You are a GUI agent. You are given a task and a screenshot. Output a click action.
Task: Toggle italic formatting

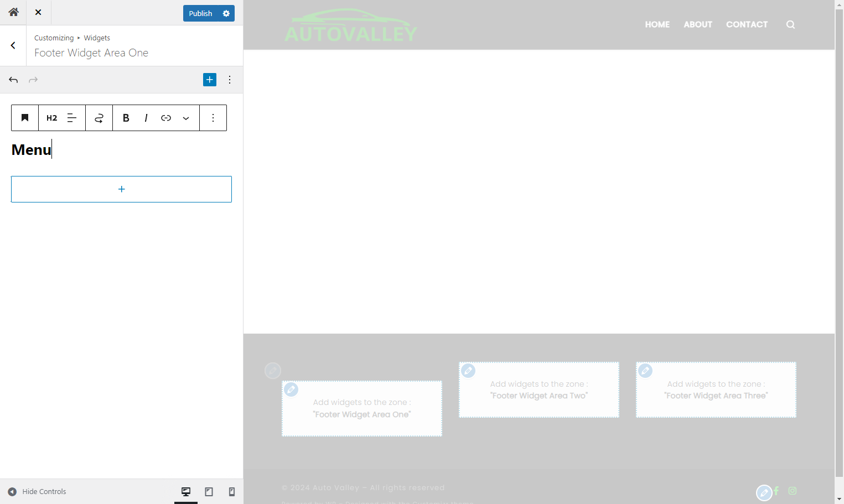tap(146, 118)
